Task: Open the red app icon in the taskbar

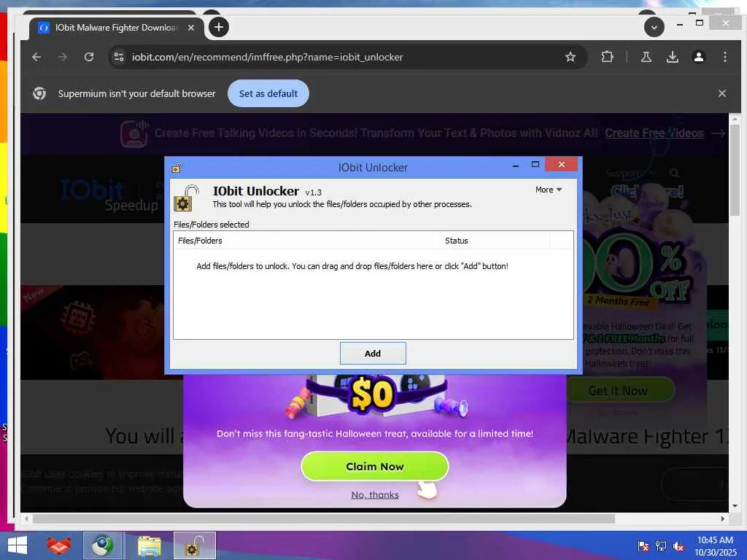Action: coord(58,545)
